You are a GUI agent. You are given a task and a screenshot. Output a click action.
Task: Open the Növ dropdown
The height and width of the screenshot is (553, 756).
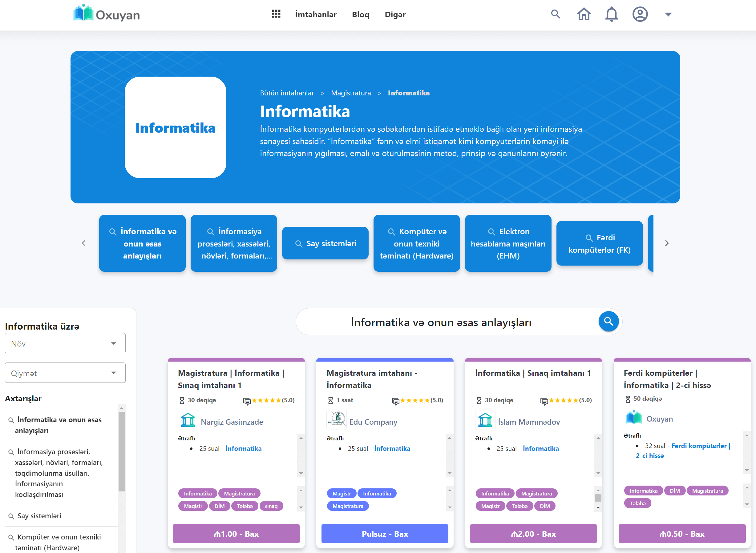pos(65,343)
